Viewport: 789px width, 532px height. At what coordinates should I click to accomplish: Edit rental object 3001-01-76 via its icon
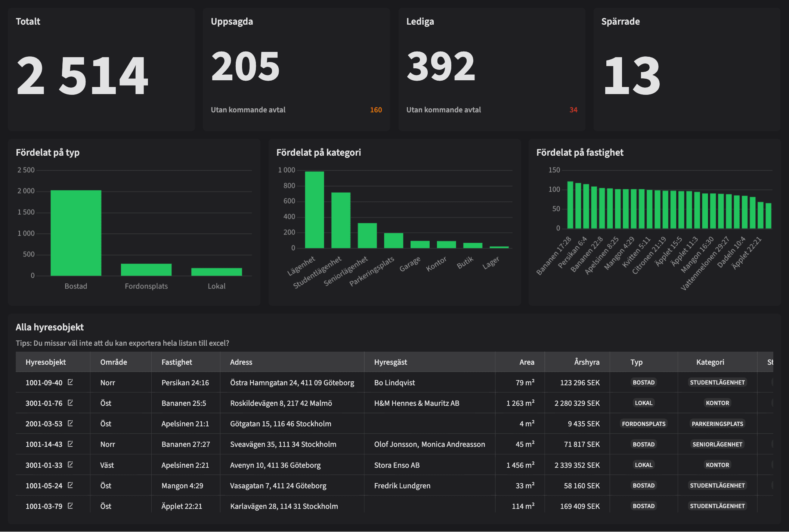[71, 403]
